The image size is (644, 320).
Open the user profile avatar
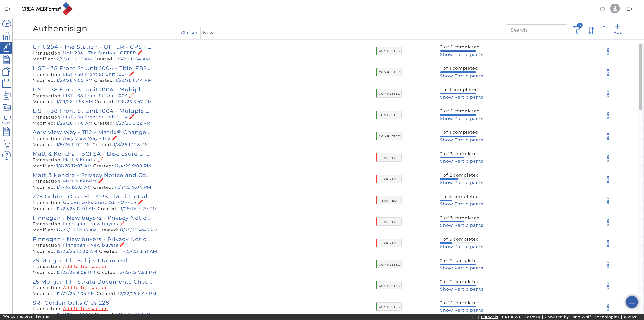point(615,9)
